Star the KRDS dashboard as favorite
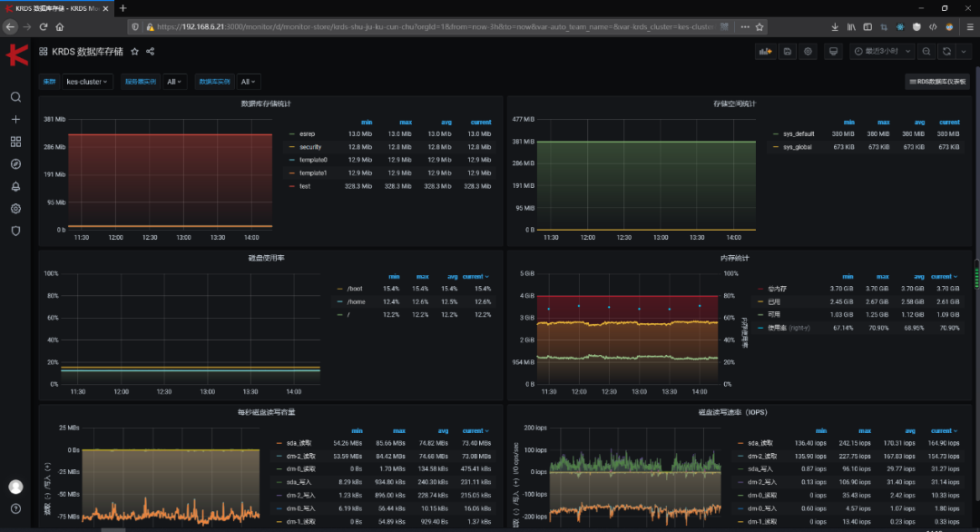Viewport: 980px width, 532px height. 134,51
